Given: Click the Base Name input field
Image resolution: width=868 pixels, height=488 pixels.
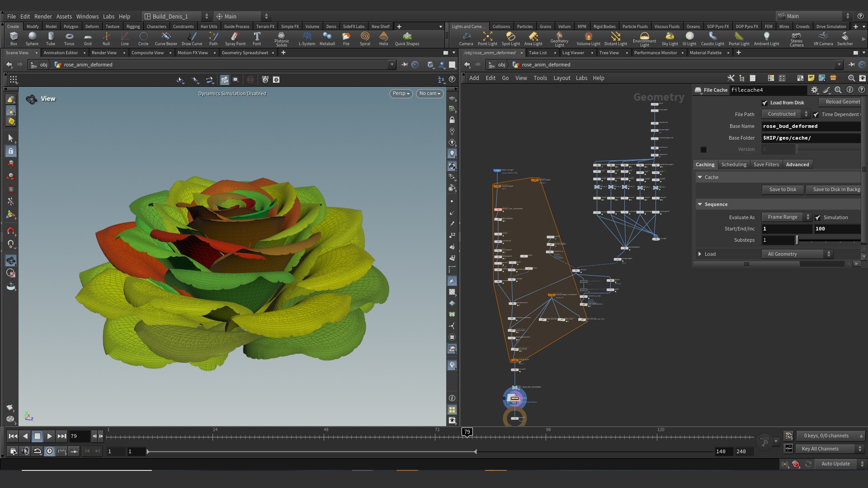Looking at the screenshot, I should pyautogui.click(x=811, y=127).
